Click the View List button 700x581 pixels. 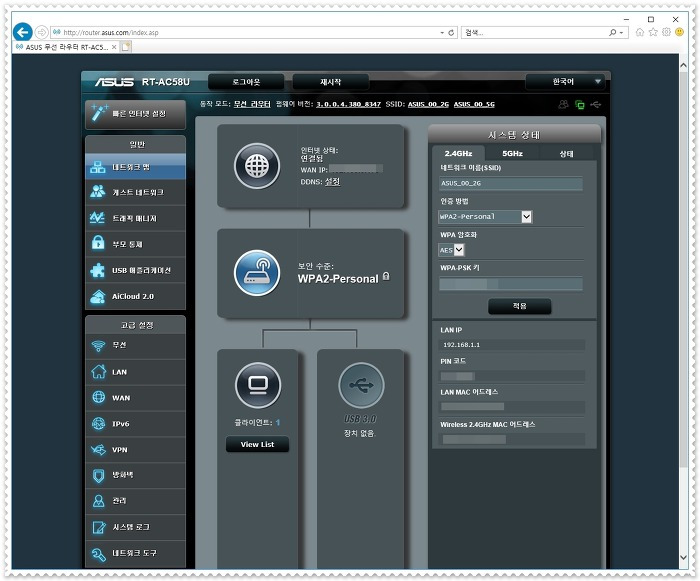[257, 444]
